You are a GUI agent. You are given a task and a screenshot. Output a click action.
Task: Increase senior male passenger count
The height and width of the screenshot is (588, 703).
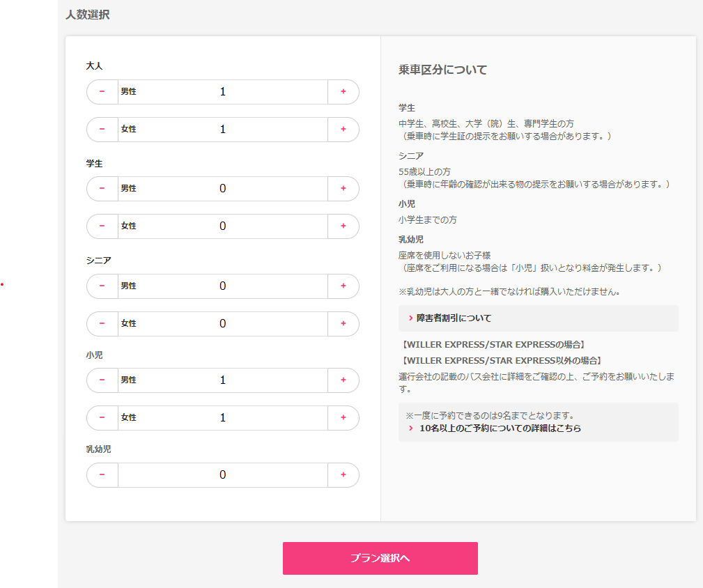click(x=343, y=286)
